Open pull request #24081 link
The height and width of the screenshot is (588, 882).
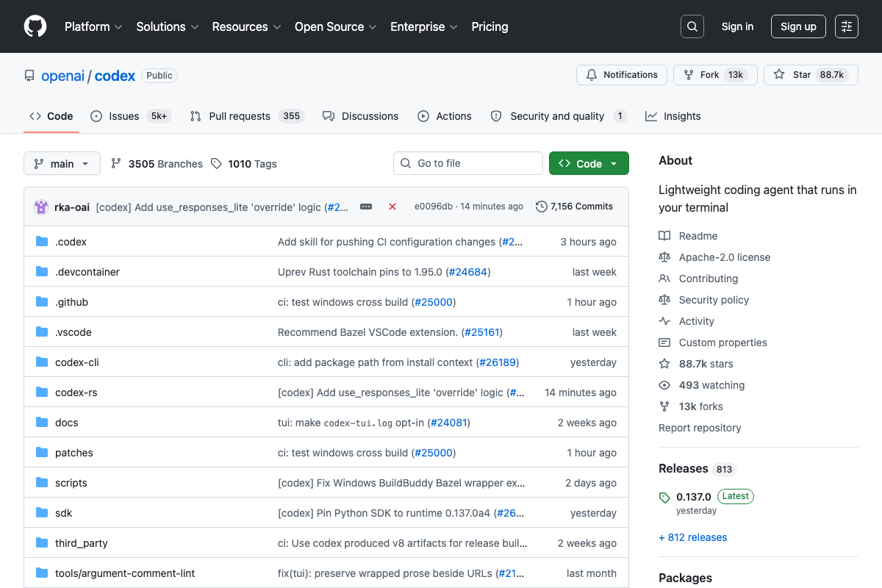448,423
